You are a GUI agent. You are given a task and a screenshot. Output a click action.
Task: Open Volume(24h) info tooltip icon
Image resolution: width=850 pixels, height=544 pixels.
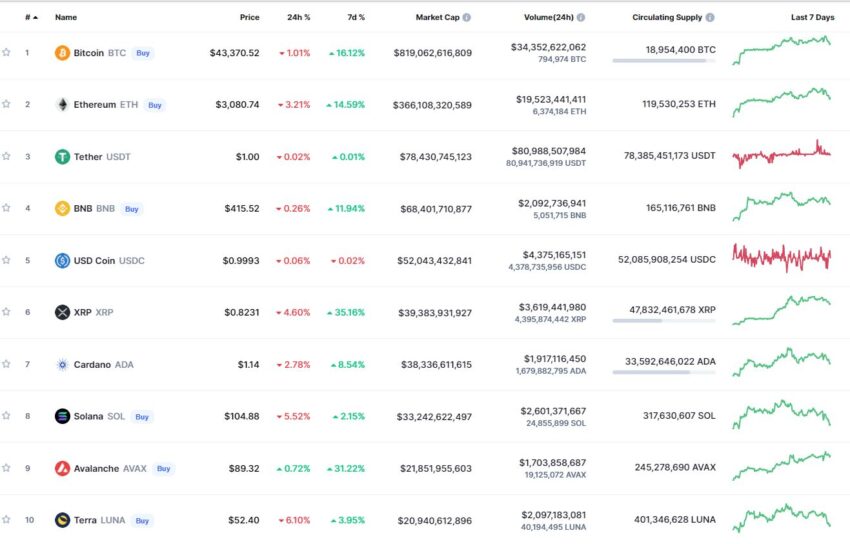(581, 17)
